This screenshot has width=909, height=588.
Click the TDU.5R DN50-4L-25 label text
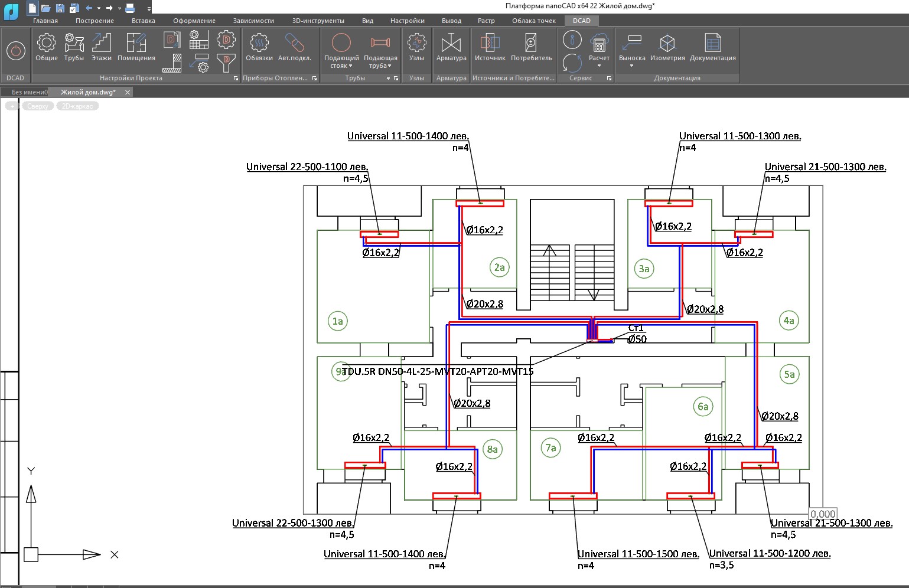pyautogui.click(x=438, y=371)
